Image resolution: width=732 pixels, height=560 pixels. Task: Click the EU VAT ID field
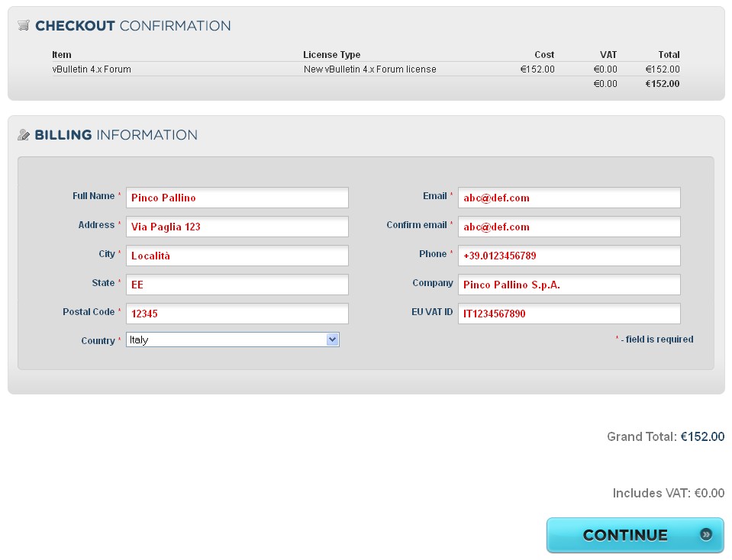click(569, 314)
